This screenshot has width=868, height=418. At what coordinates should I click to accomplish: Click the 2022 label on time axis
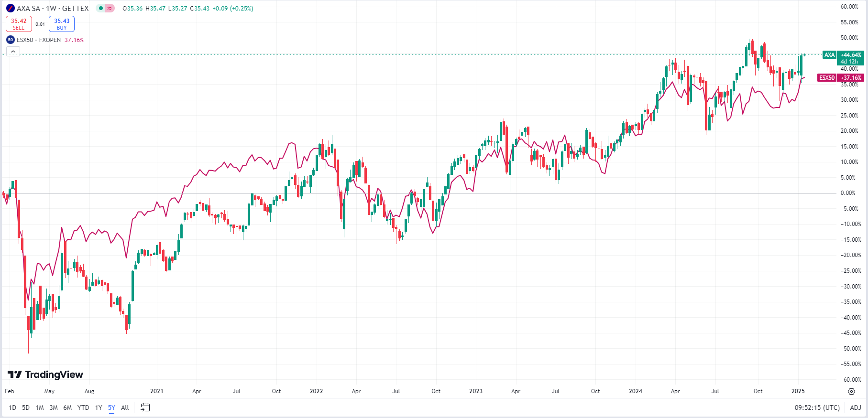click(x=317, y=391)
